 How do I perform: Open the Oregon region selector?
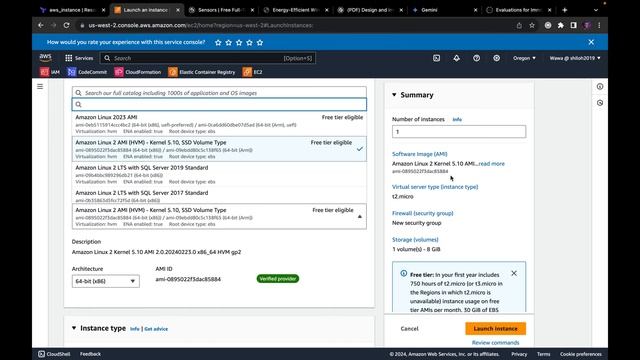click(524, 58)
